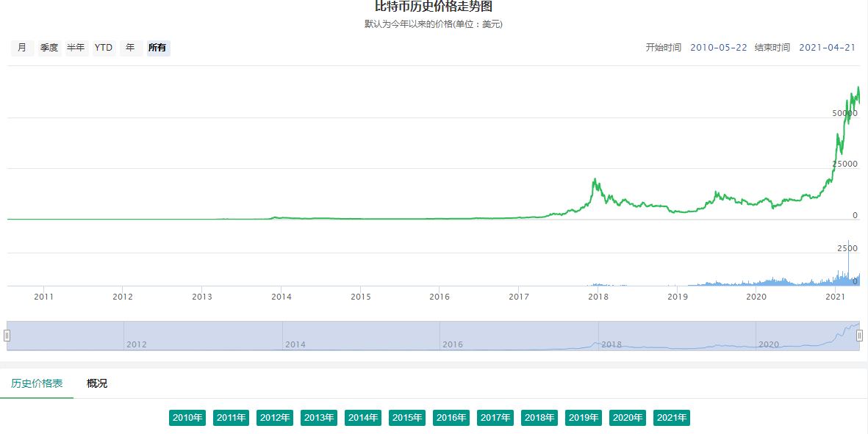Viewport: 868px width, 434px height.
Task: Switch to the 概况 tab
Action: point(97,383)
